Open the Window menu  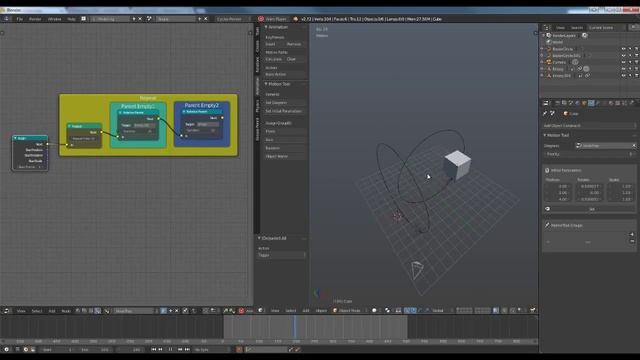coord(54,19)
